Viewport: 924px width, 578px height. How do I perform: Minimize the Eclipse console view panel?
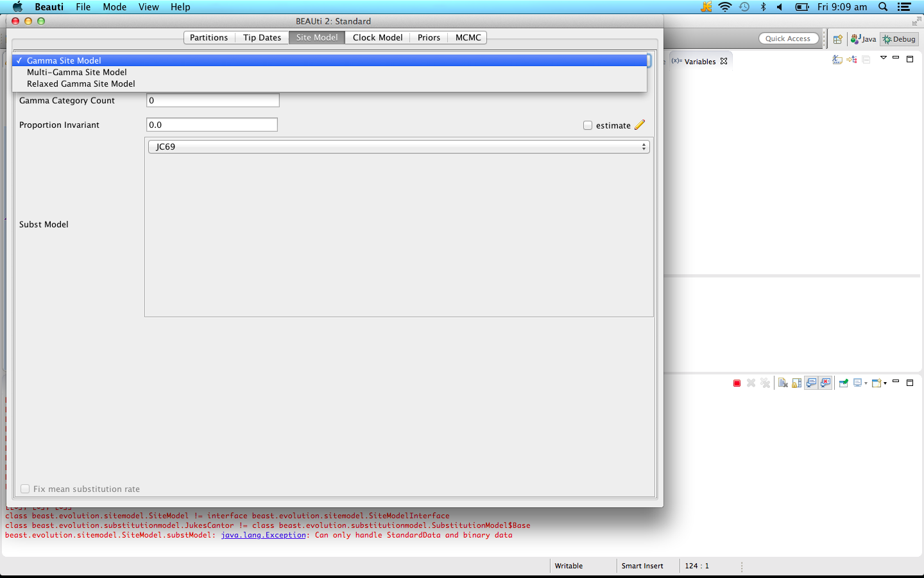896,382
